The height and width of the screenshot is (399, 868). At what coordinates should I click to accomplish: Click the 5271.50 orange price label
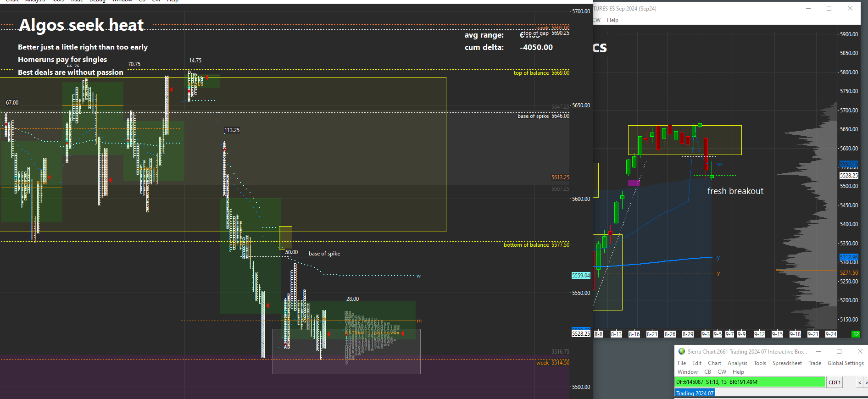[849, 273]
